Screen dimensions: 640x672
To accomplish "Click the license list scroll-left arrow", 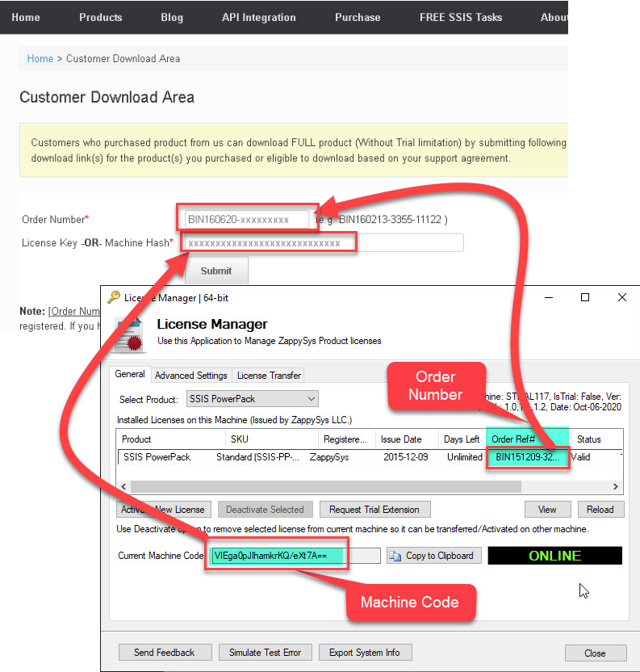I will point(123,486).
